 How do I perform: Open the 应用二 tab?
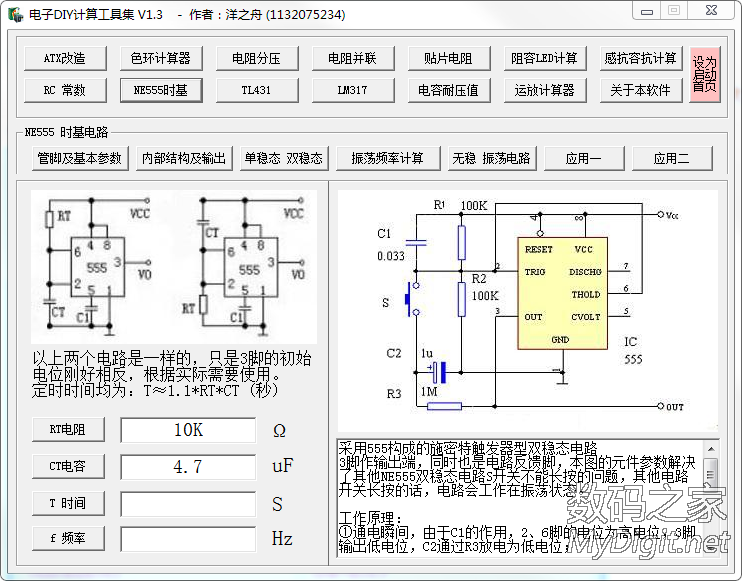click(x=672, y=158)
